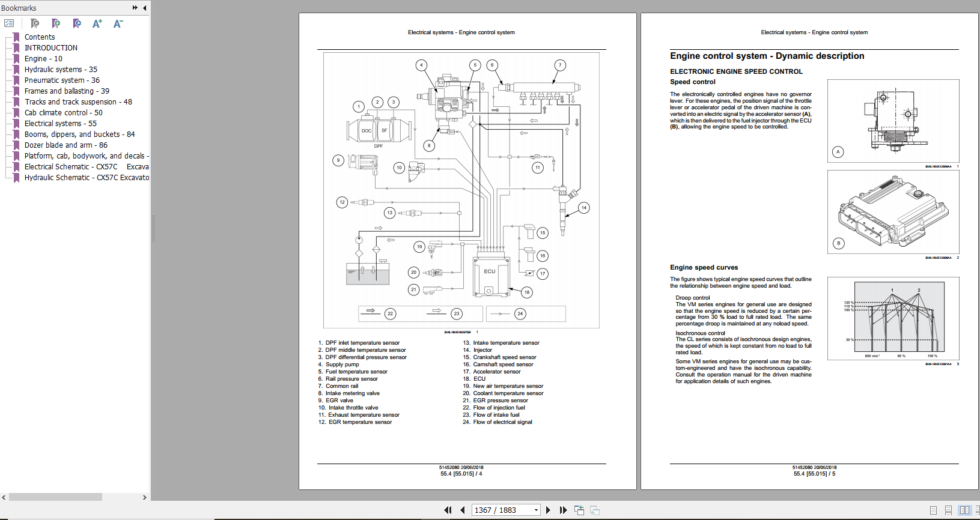980x520 pixels.
Task: Select the Electrical systems - 55 bookmark
Action: (60, 124)
